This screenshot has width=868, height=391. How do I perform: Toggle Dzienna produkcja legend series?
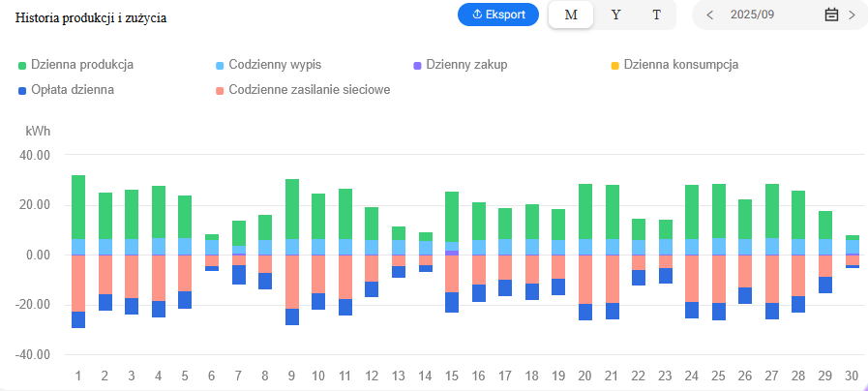81,65
